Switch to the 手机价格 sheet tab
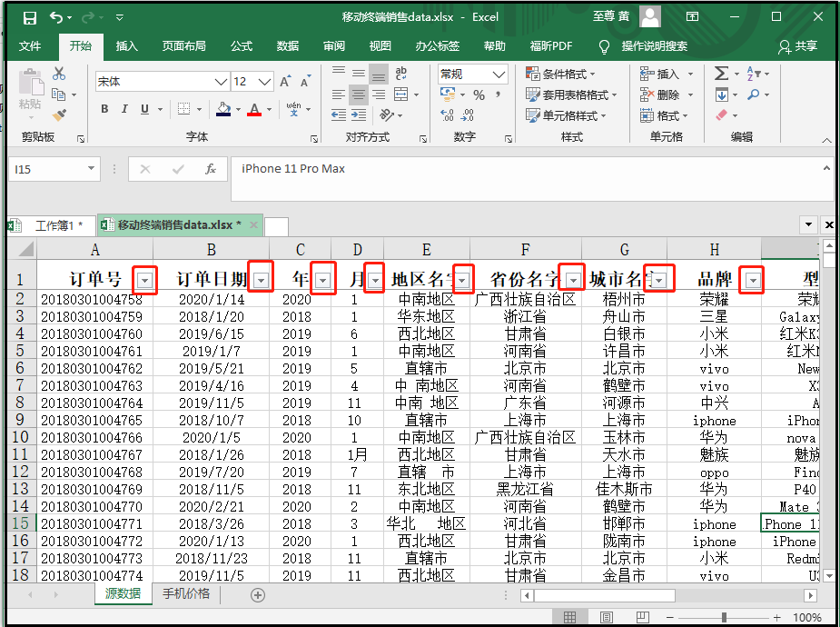840x627 pixels. click(186, 593)
